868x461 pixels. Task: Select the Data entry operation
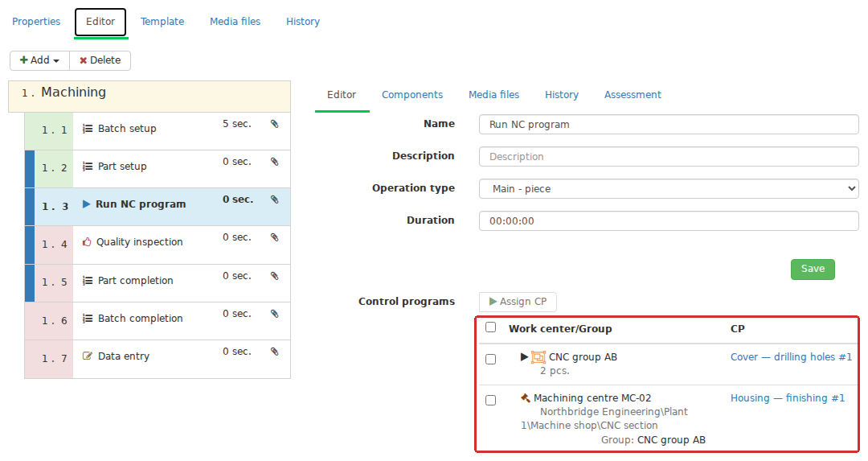158,359
